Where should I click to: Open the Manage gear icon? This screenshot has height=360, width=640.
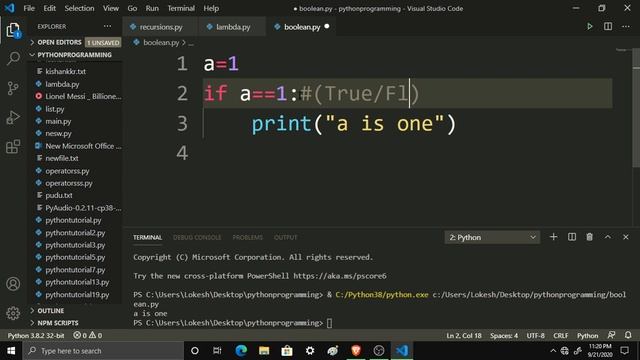pyautogui.click(x=13, y=313)
